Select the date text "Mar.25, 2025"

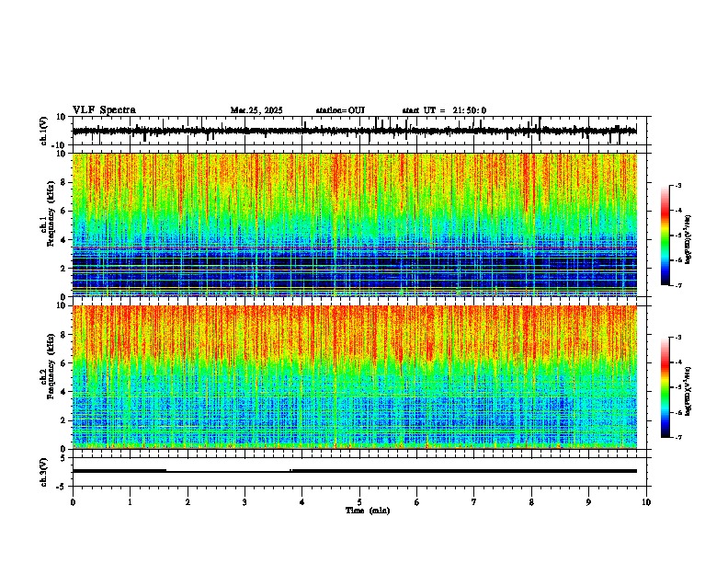click(x=256, y=110)
